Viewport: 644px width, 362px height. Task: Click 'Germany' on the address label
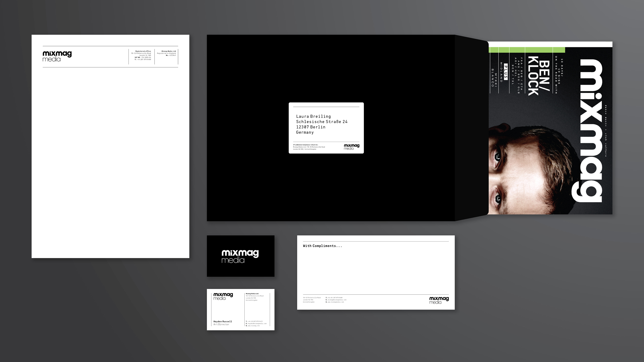click(305, 132)
